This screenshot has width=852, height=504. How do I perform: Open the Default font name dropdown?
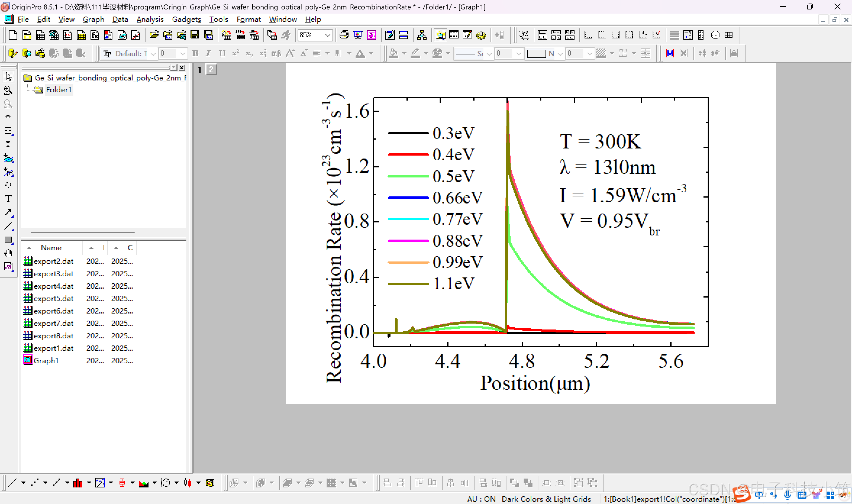click(x=153, y=53)
